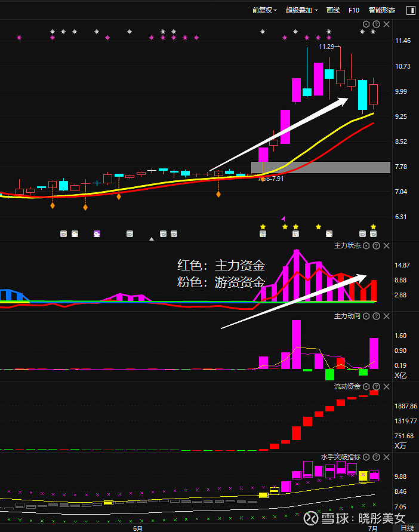The width and height of the screenshot is (419, 532).
Task: Show help for the 流动资金 indicator
Action: (376, 386)
